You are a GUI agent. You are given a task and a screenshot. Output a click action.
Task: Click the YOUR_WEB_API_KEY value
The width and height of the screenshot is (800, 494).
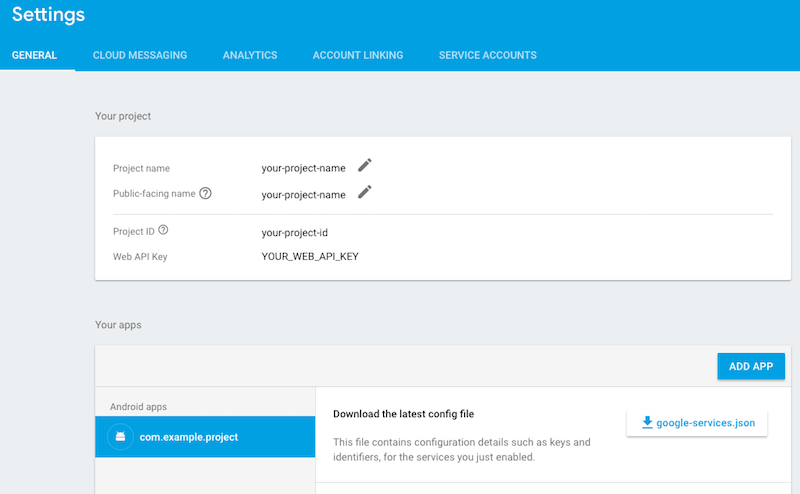[310, 257]
